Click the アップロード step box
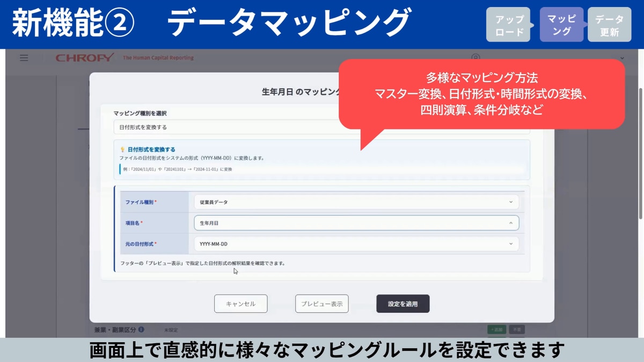 click(509, 25)
